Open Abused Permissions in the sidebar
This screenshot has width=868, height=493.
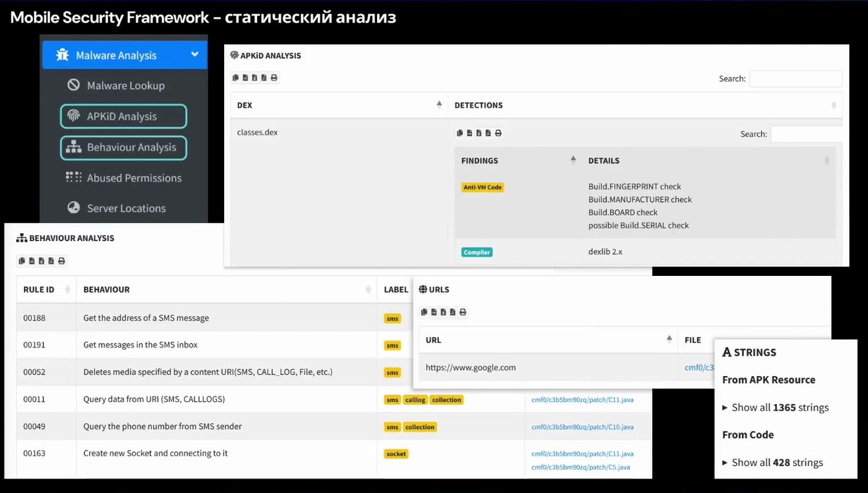coord(125,178)
